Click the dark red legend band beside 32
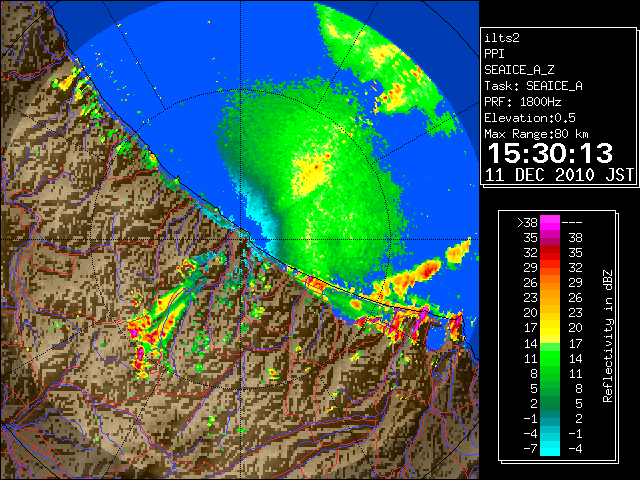 click(x=550, y=253)
